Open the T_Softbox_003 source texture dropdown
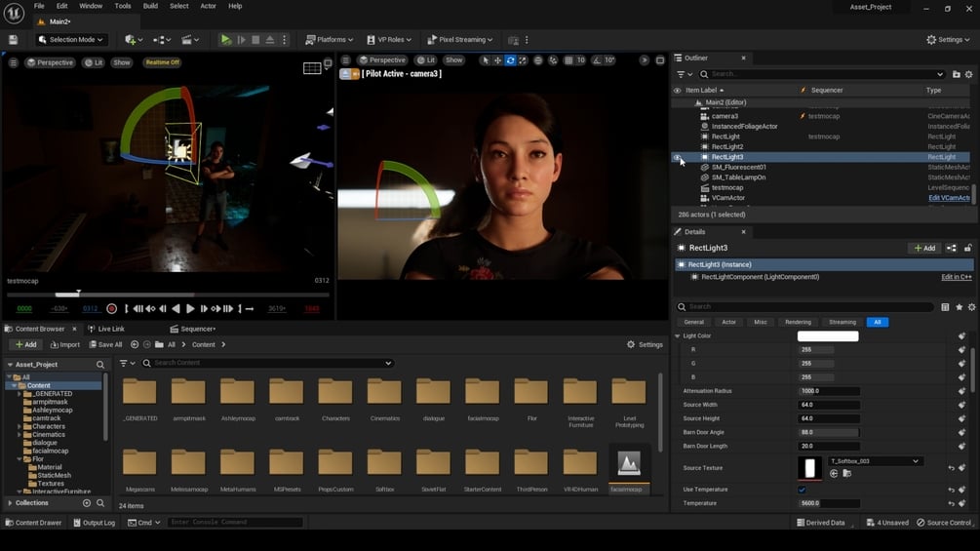980x551 pixels. [874, 461]
